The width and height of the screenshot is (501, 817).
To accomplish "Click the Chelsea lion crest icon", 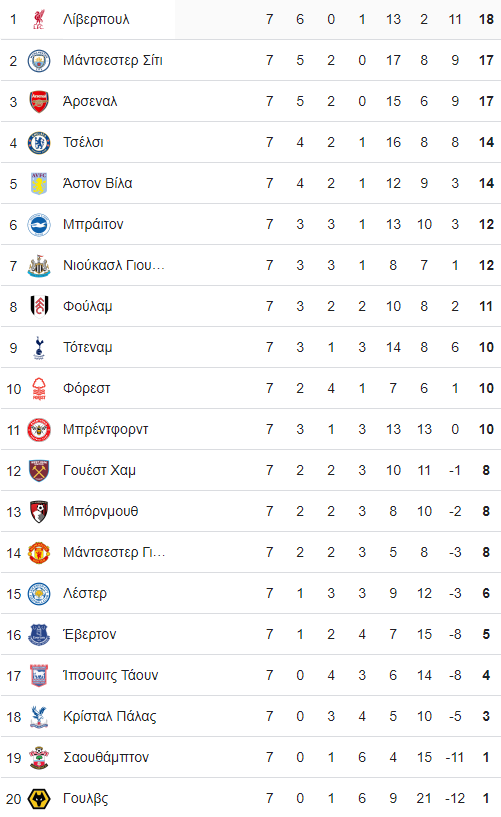I will tap(39, 143).
